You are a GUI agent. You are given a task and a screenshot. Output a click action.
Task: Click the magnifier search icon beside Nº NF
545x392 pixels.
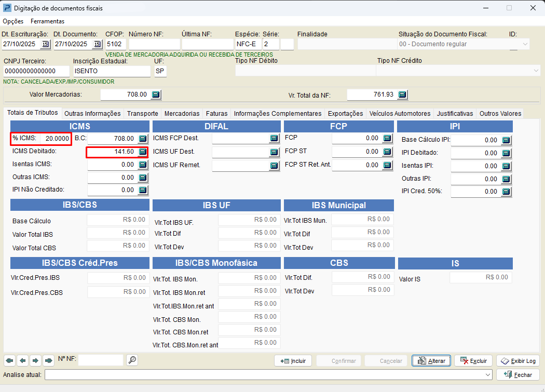(132, 360)
